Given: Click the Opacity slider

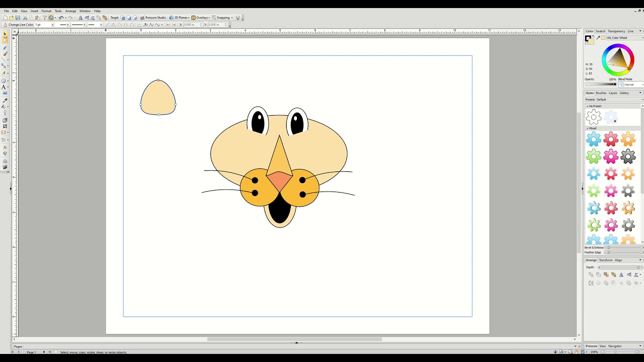Looking at the screenshot, I should (x=601, y=84).
